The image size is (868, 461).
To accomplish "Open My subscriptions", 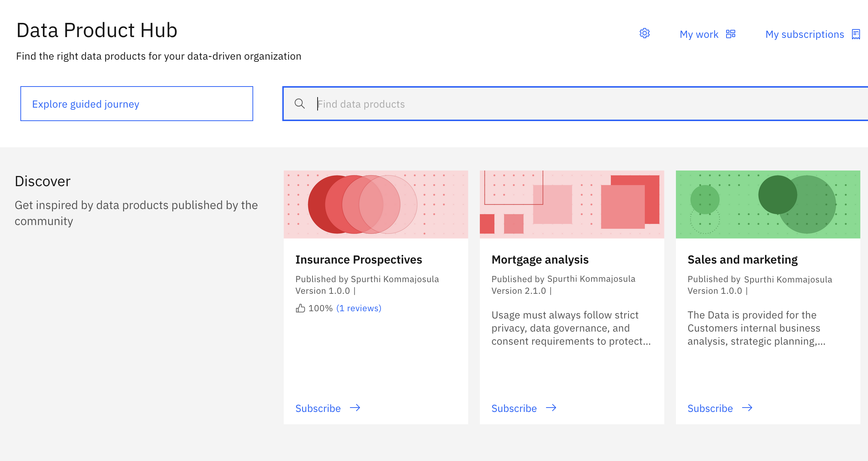I will (805, 34).
